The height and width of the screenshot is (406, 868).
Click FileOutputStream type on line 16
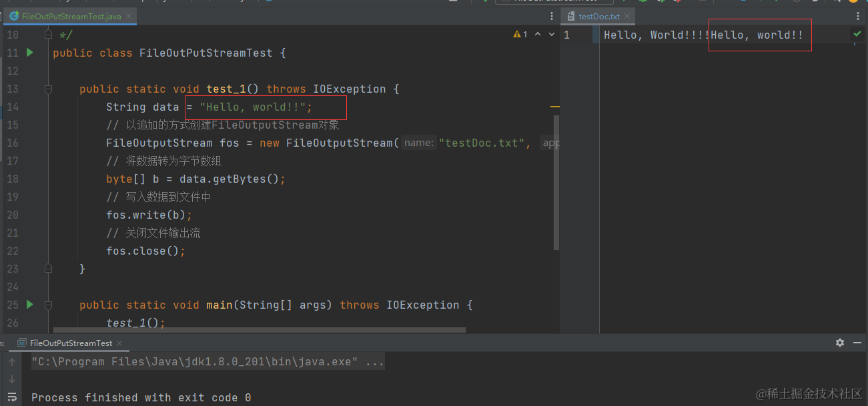coord(159,143)
